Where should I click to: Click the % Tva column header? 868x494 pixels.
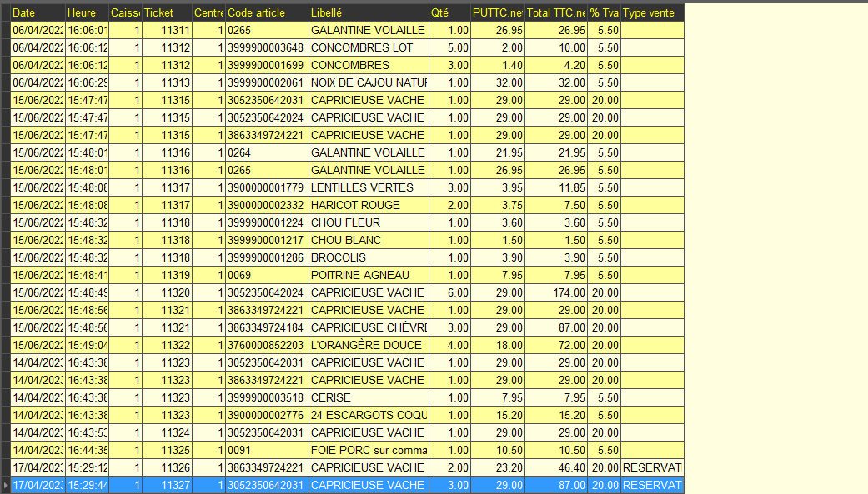coord(604,12)
